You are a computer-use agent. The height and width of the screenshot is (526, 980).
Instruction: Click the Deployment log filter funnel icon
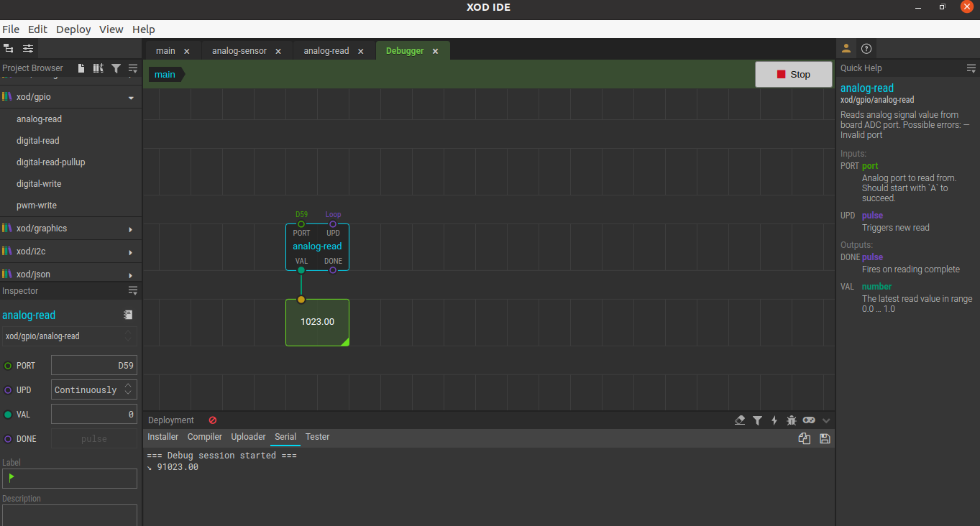click(757, 420)
